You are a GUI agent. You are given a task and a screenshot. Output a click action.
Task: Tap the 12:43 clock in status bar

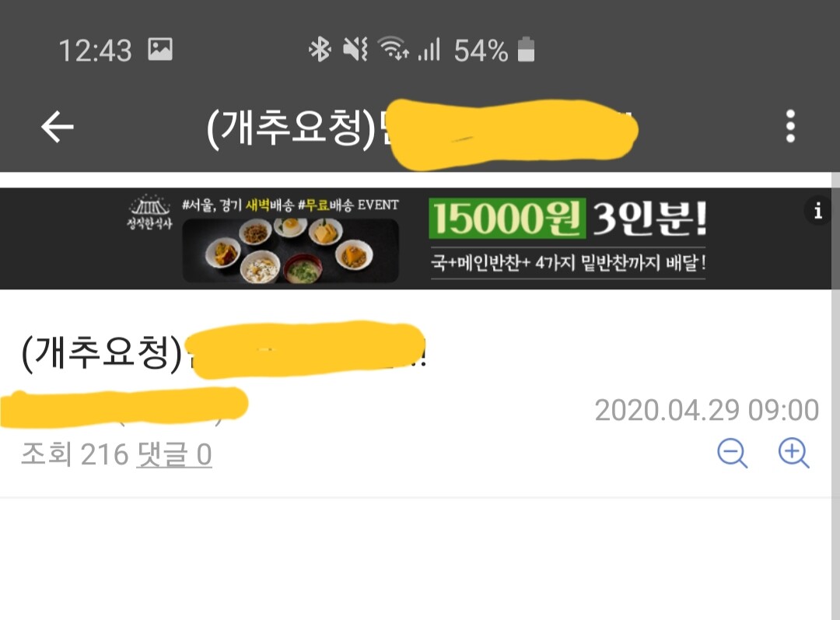(x=95, y=51)
